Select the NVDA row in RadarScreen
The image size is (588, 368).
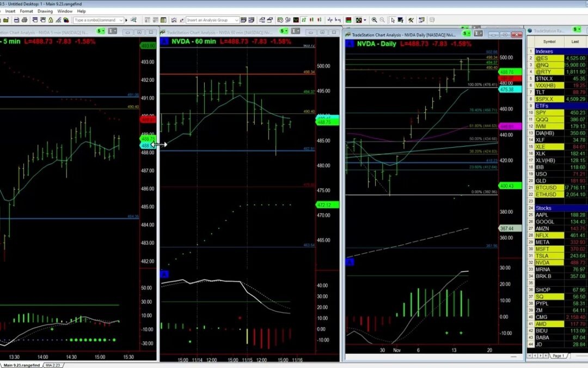pos(557,262)
